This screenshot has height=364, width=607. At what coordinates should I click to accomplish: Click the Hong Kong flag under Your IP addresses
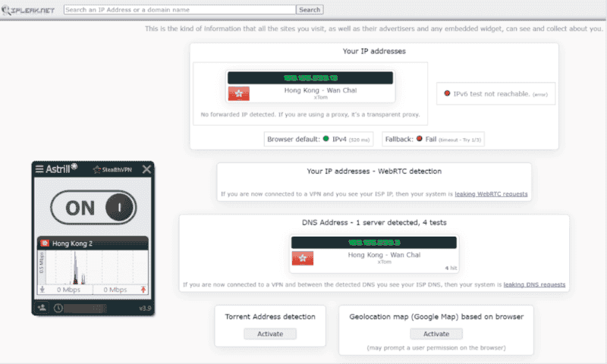tap(239, 93)
